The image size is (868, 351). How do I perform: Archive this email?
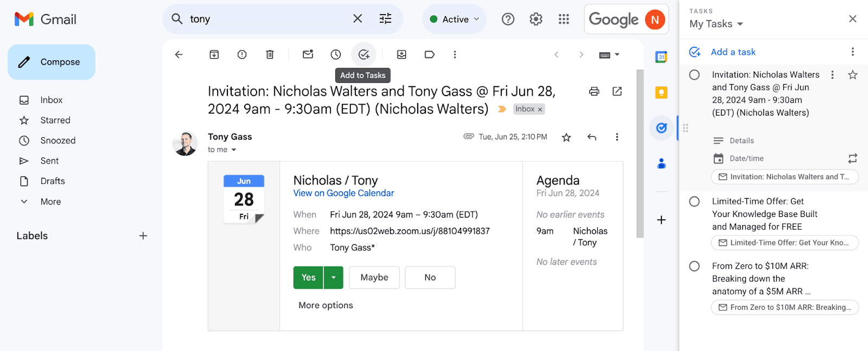pyautogui.click(x=214, y=54)
